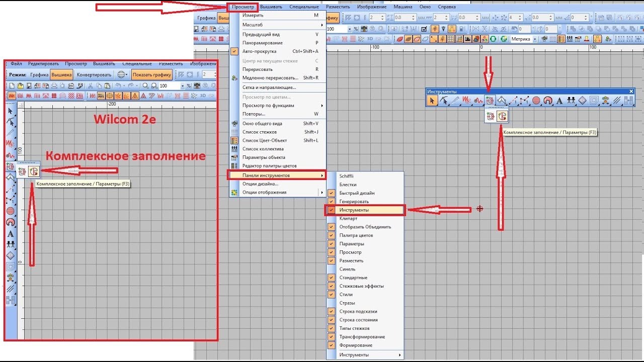Choose Список стежков menu entry
This screenshot has height=362, width=644.
click(x=278, y=132)
